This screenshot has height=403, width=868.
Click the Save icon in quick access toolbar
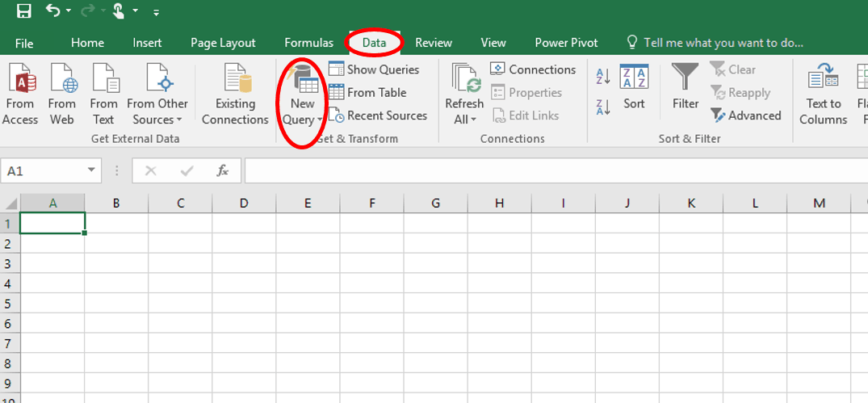coord(23,10)
